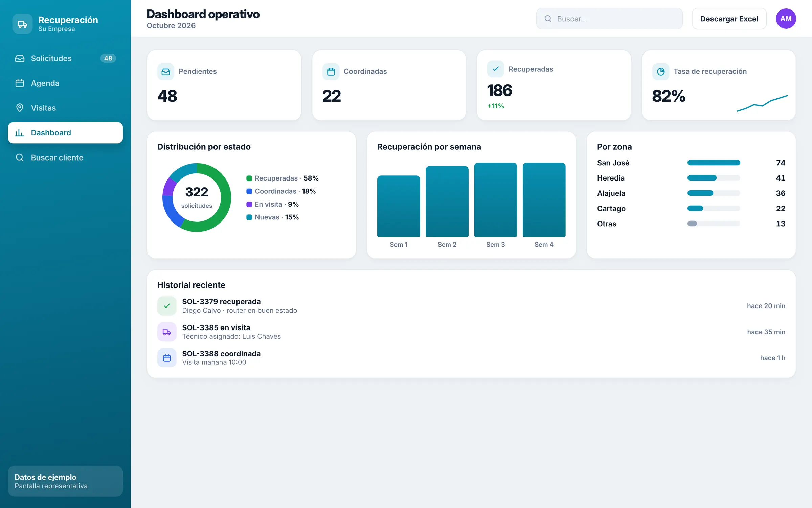Open Visitas in the sidebar
The image size is (812, 508).
click(x=65, y=108)
